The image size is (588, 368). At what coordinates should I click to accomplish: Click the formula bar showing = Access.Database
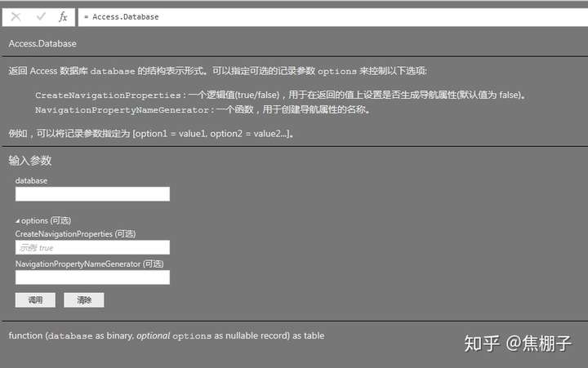332,17
